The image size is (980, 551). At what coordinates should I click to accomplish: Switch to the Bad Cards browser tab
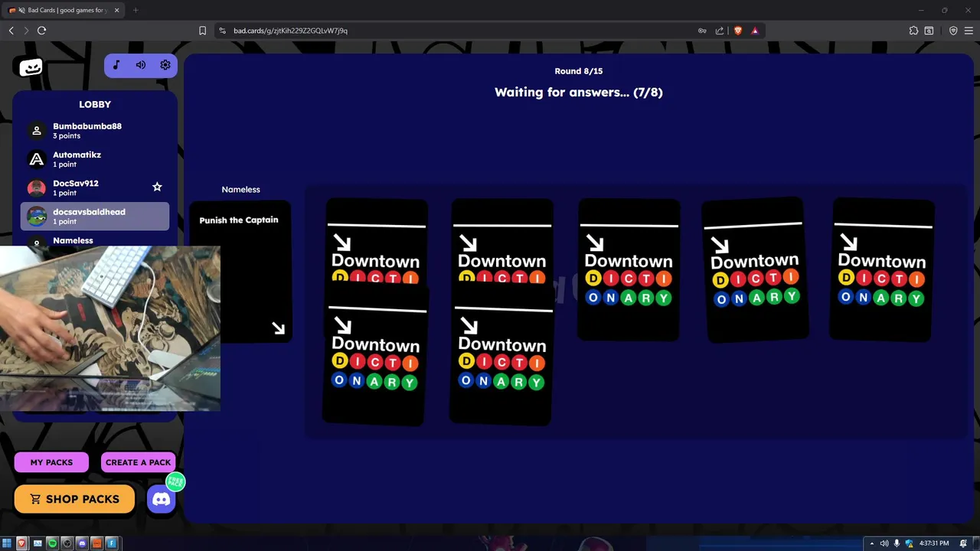coord(64,10)
